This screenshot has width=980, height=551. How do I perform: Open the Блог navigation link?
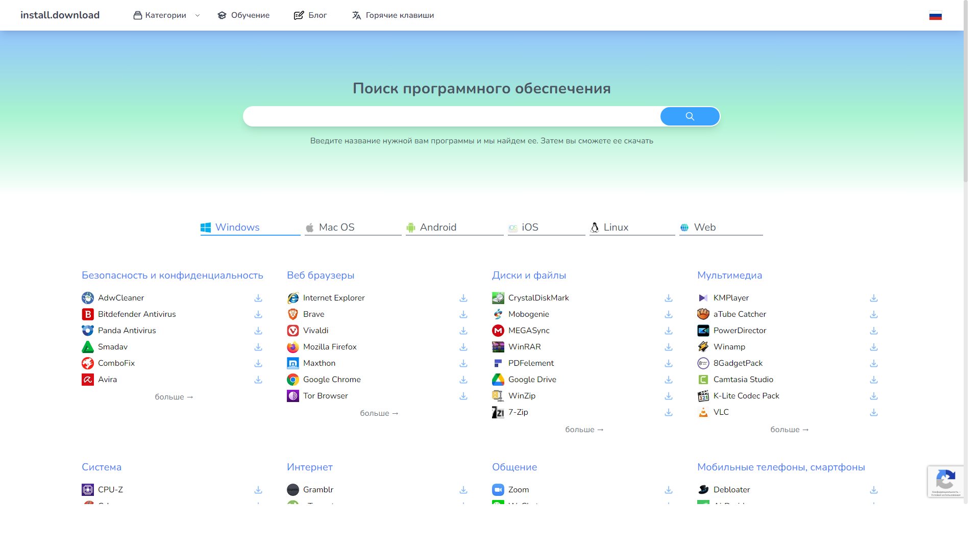tap(310, 15)
